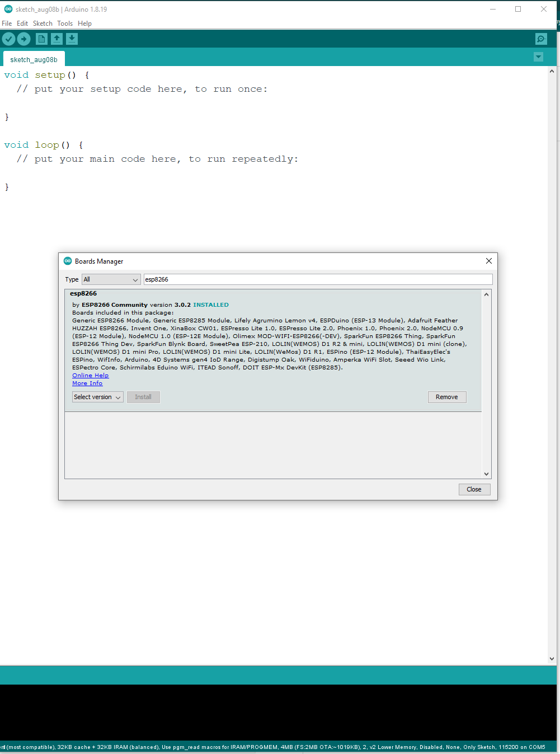The image size is (560, 754).
Task: Open the Sketch menu
Action: pyautogui.click(x=43, y=24)
